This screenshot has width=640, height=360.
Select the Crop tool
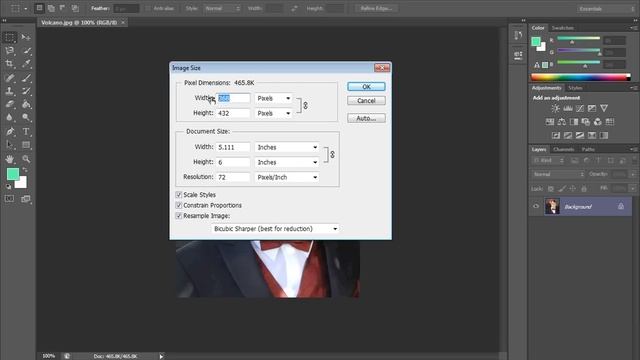click(x=10, y=64)
